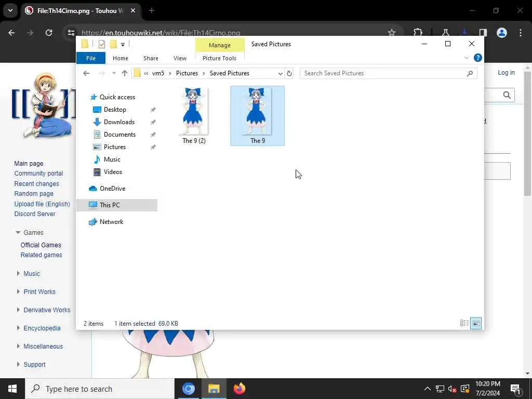Open Customize Quick Access Toolbar dropdown arrow
The width and height of the screenshot is (532, 399).
pyautogui.click(x=123, y=45)
